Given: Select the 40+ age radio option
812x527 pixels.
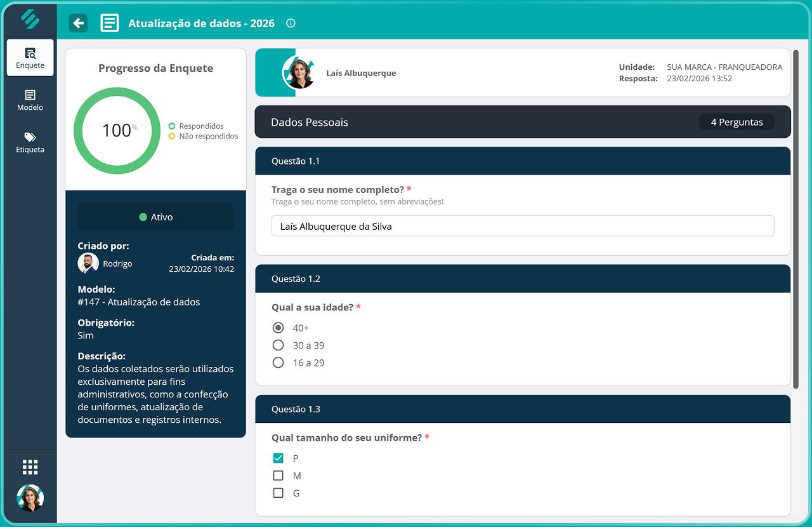Looking at the screenshot, I should pyautogui.click(x=278, y=328).
